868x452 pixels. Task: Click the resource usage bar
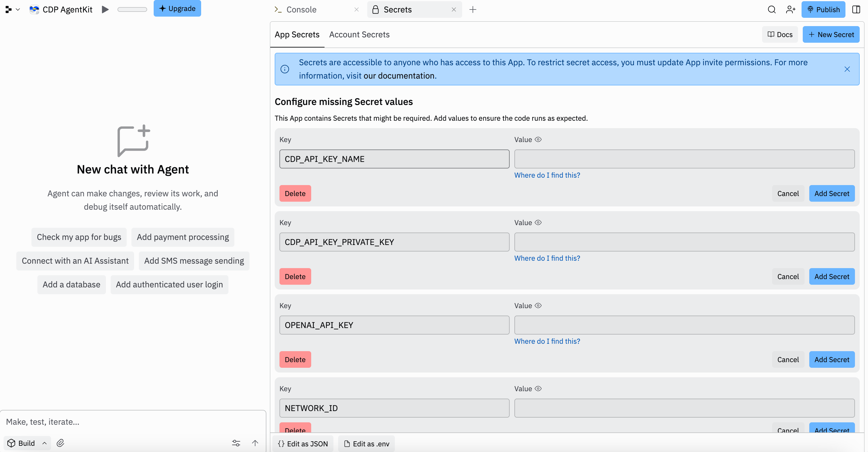pyautogui.click(x=132, y=9)
